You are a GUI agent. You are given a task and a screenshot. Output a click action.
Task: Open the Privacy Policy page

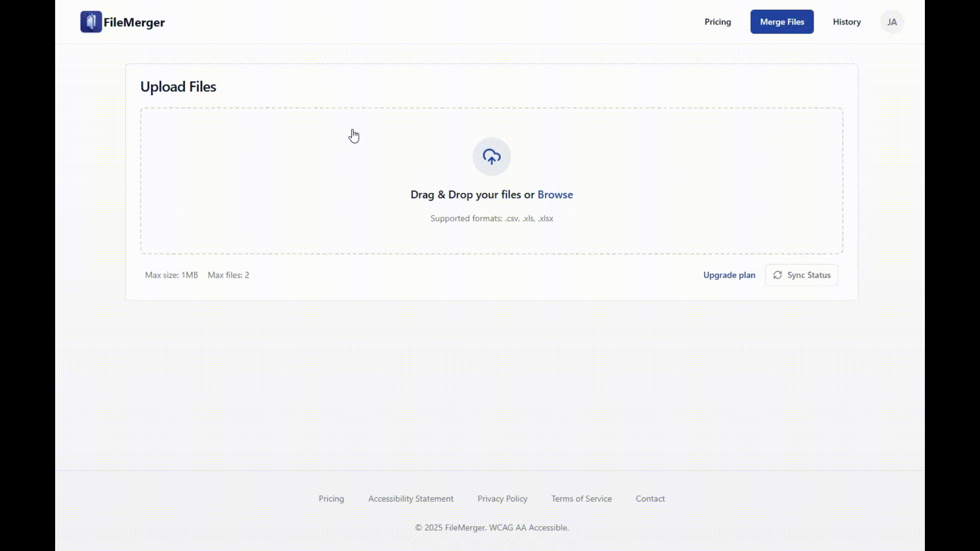[502, 498]
